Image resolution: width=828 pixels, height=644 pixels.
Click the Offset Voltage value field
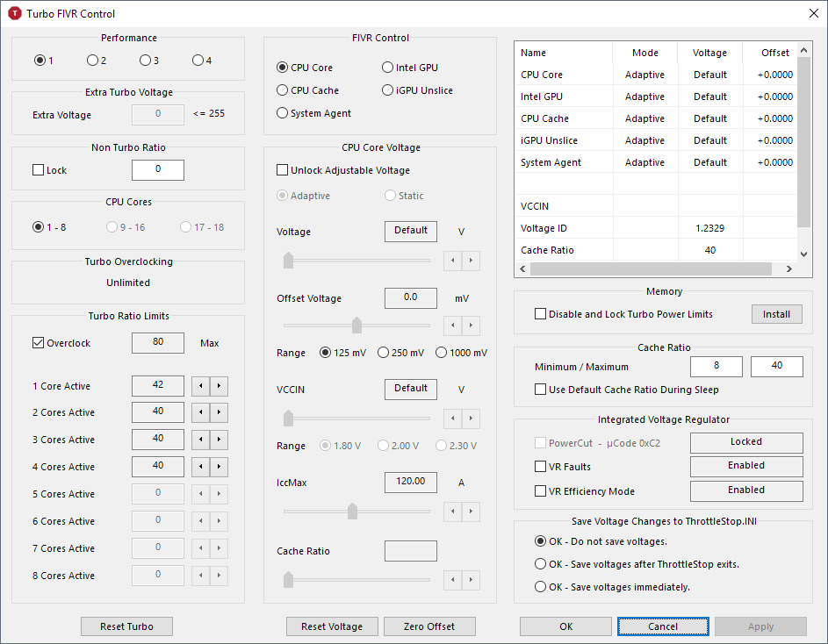click(411, 298)
